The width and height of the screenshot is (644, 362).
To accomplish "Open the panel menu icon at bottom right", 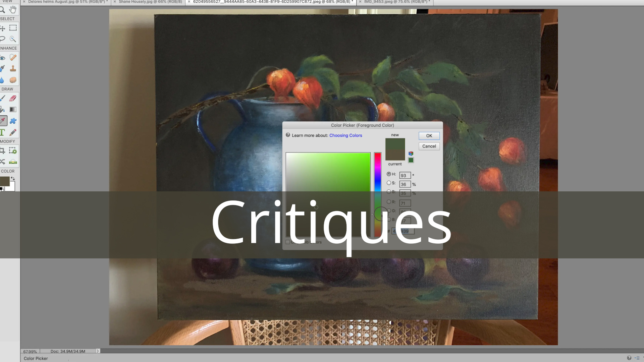I will point(637,358).
